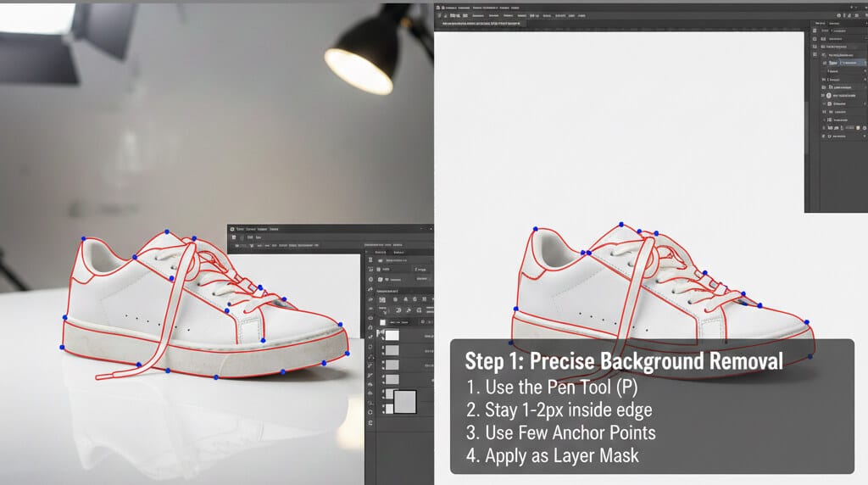Screen dimensions: 868x485
Task: Click the large black-bordered layer thumbnail
Action: click(x=405, y=402)
